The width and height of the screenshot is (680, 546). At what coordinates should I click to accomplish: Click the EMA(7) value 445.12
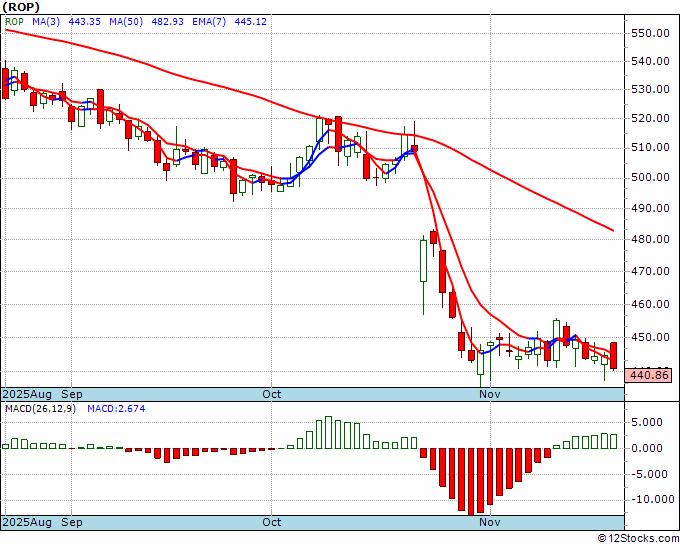pos(251,21)
